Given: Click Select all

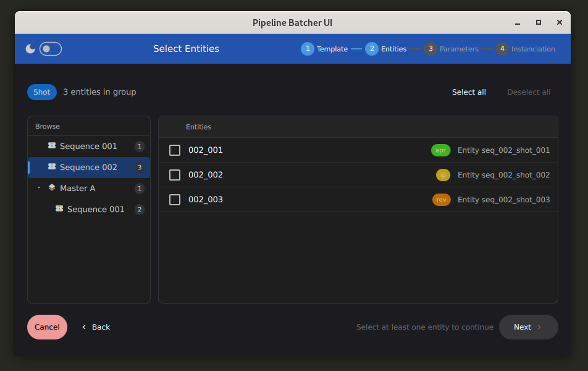Looking at the screenshot, I should point(469,92).
